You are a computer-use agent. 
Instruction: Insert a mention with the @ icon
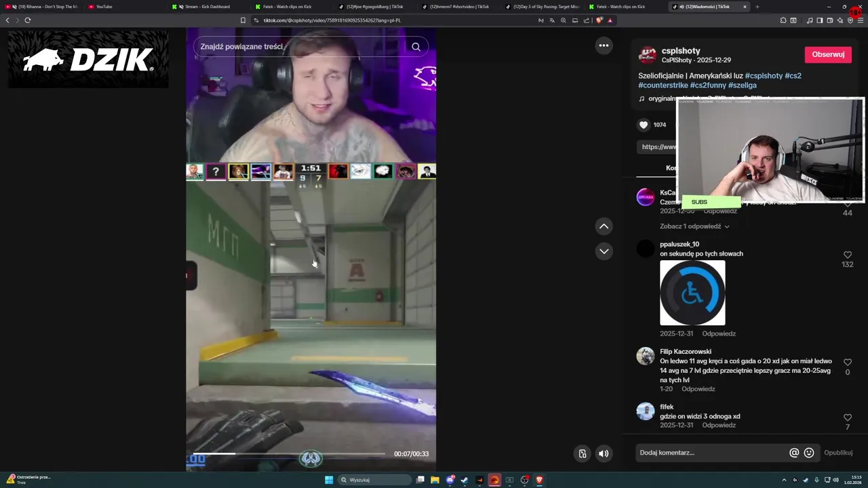[794, 453]
